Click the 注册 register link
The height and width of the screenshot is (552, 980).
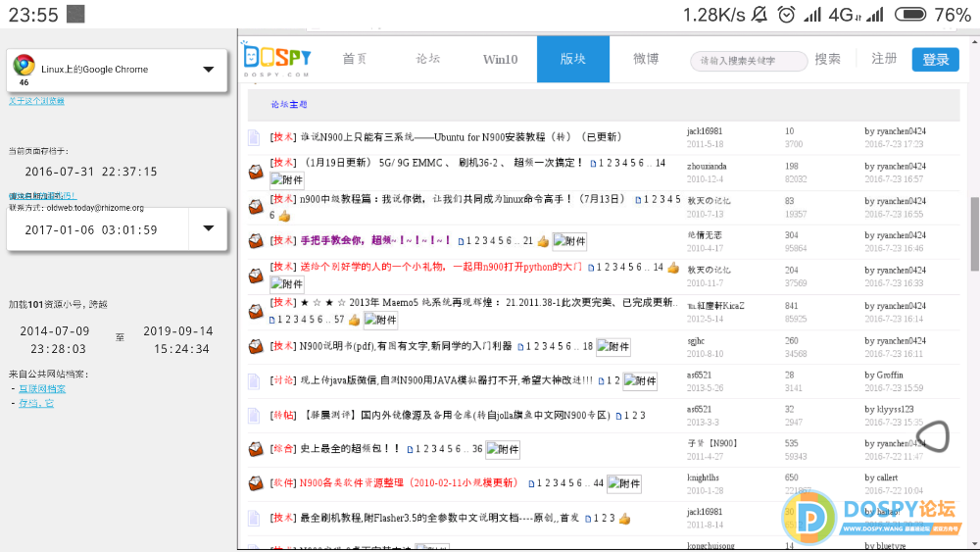tap(884, 59)
